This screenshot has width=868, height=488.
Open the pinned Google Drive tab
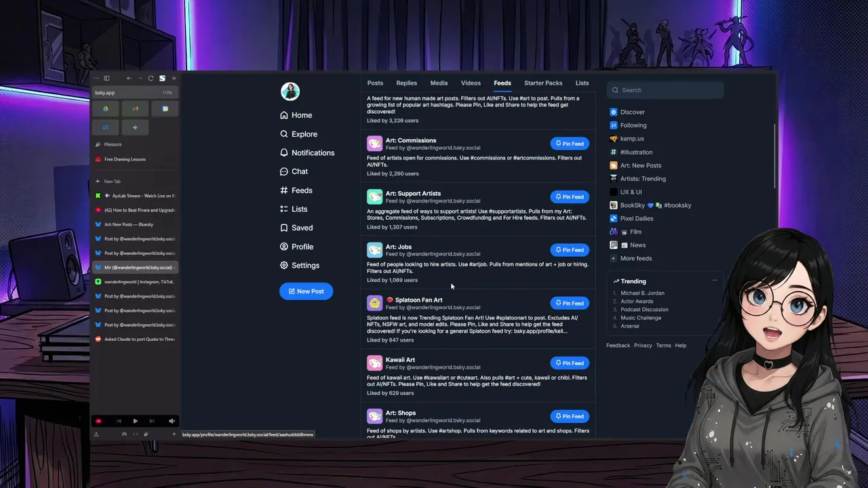105,108
